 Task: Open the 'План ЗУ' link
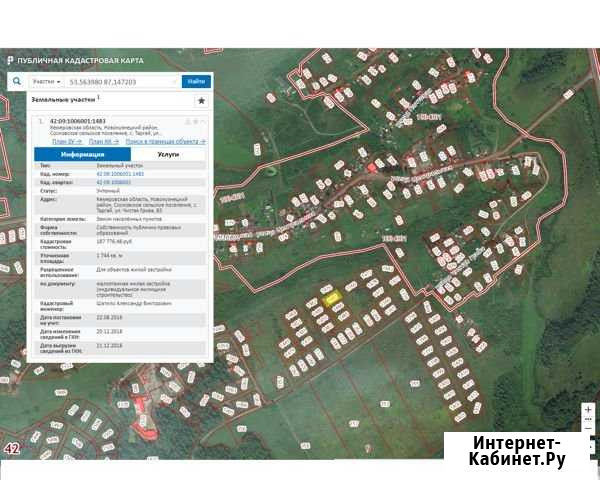click(67, 141)
